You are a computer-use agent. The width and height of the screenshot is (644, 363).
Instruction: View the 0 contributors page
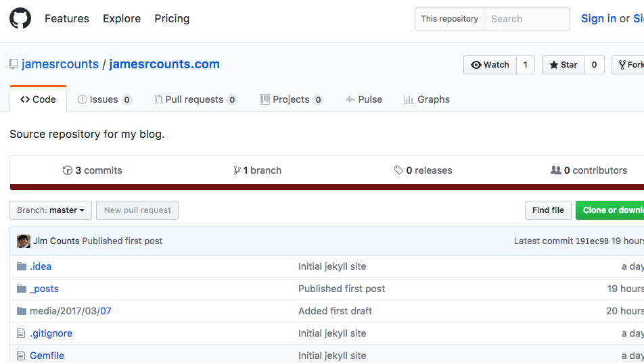(589, 170)
